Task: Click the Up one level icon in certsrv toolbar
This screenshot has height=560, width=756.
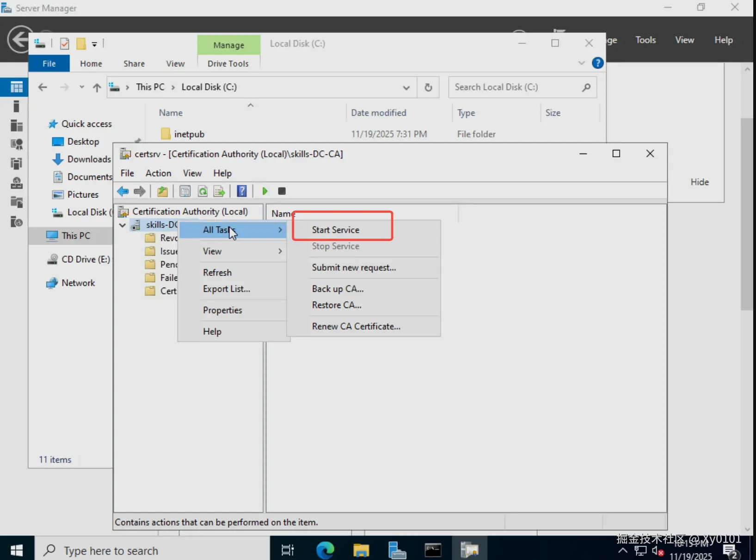Action: click(162, 191)
